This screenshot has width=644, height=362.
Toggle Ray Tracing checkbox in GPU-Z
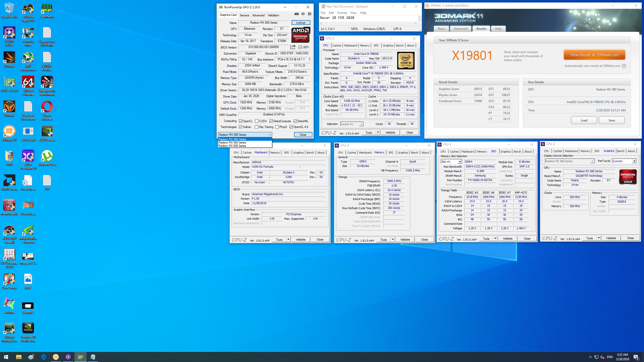pos(256,127)
